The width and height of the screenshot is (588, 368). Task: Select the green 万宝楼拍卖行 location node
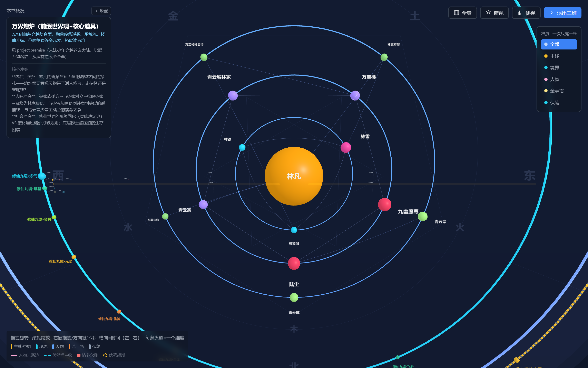pyautogui.click(x=204, y=57)
